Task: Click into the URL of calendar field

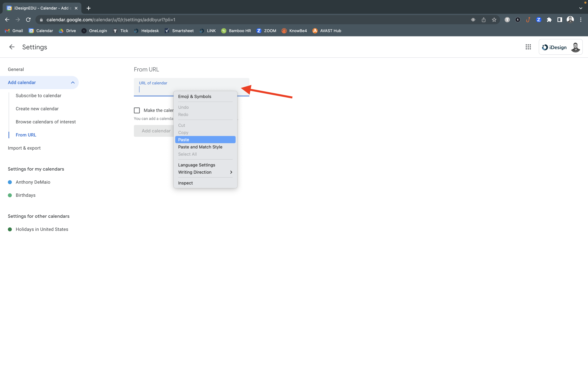Action: [x=156, y=89]
